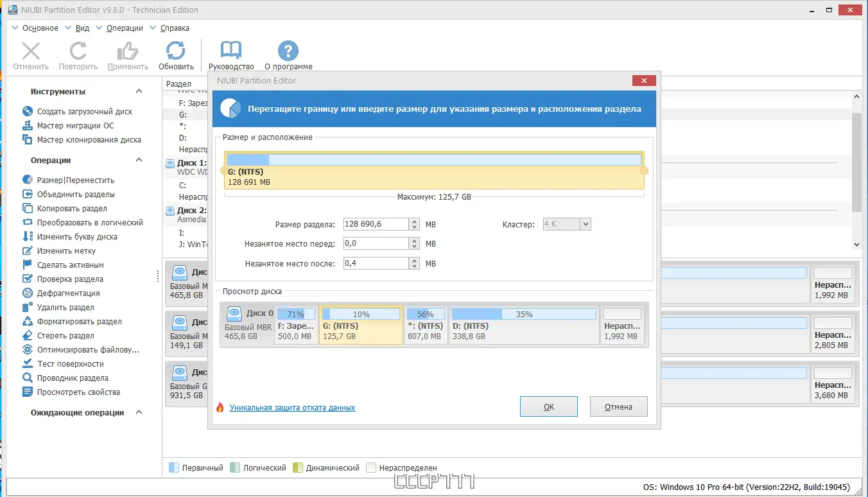Follow Уникальная защита отката данных link

point(292,407)
